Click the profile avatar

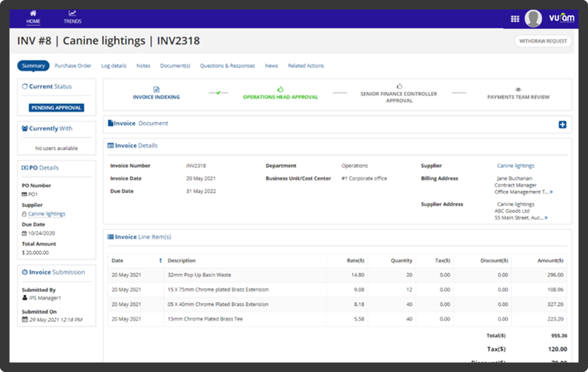coord(533,18)
